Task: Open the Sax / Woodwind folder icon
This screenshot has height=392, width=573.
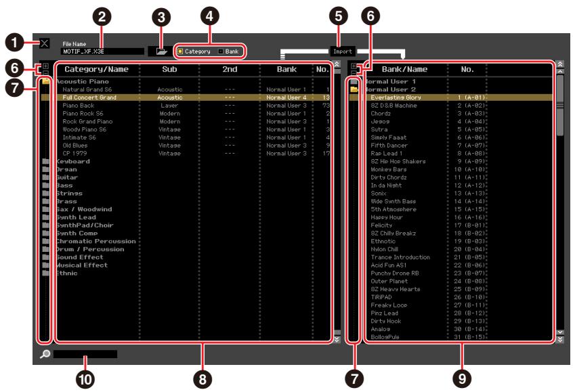Action: (x=45, y=209)
